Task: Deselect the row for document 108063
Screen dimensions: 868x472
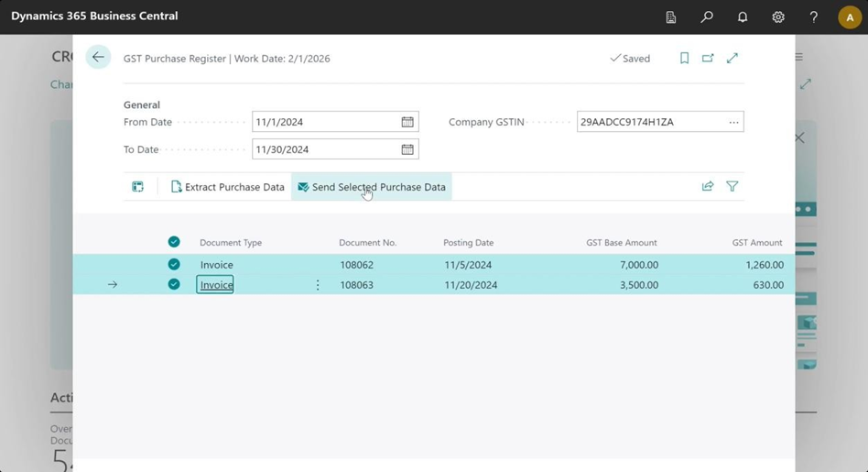Action: (174, 284)
